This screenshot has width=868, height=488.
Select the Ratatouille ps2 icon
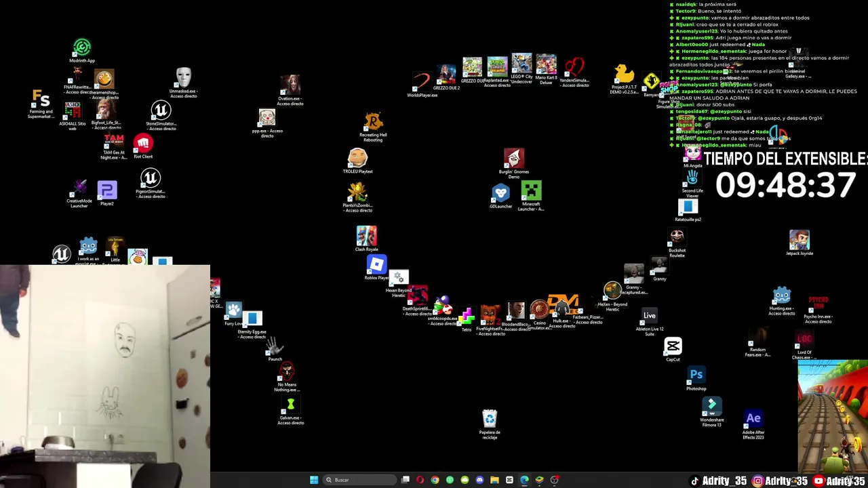(688, 210)
